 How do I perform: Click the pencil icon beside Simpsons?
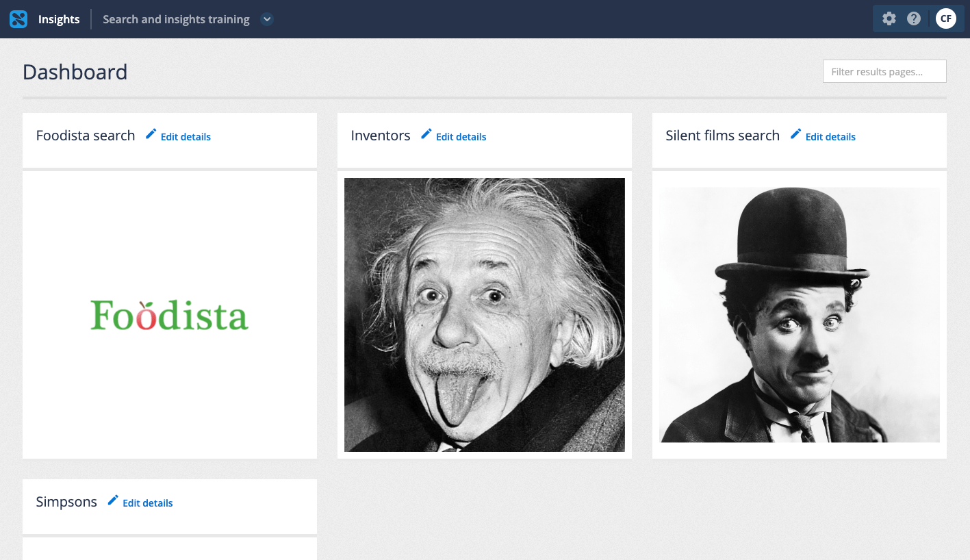pos(112,500)
